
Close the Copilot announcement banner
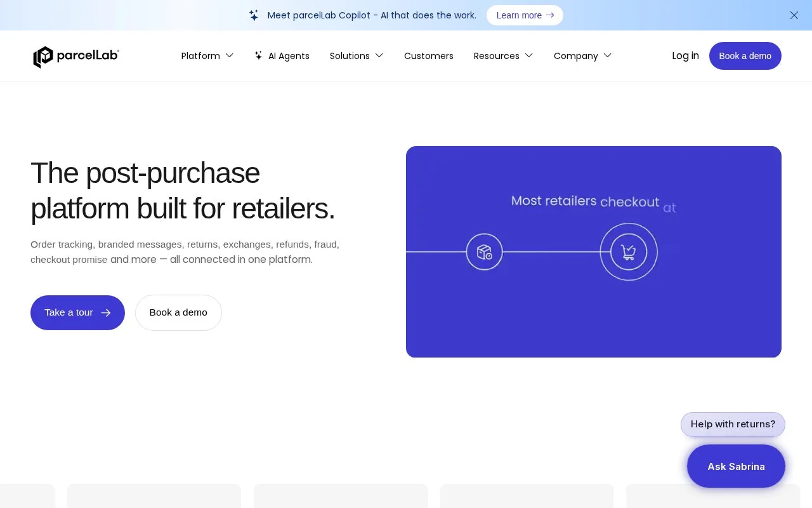(x=794, y=15)
